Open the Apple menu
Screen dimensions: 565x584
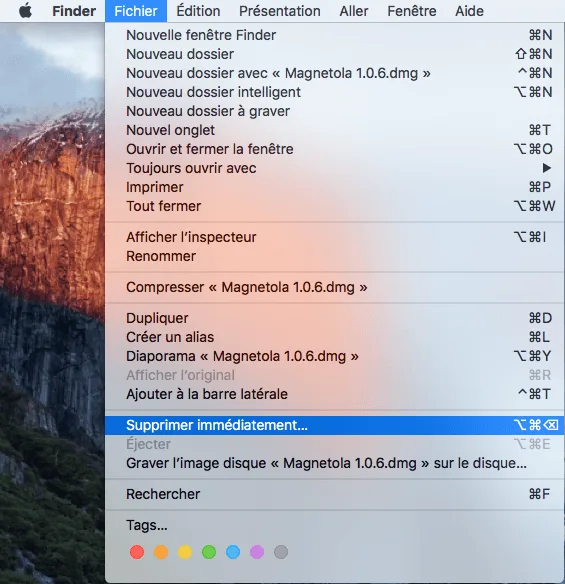[25, 11]
